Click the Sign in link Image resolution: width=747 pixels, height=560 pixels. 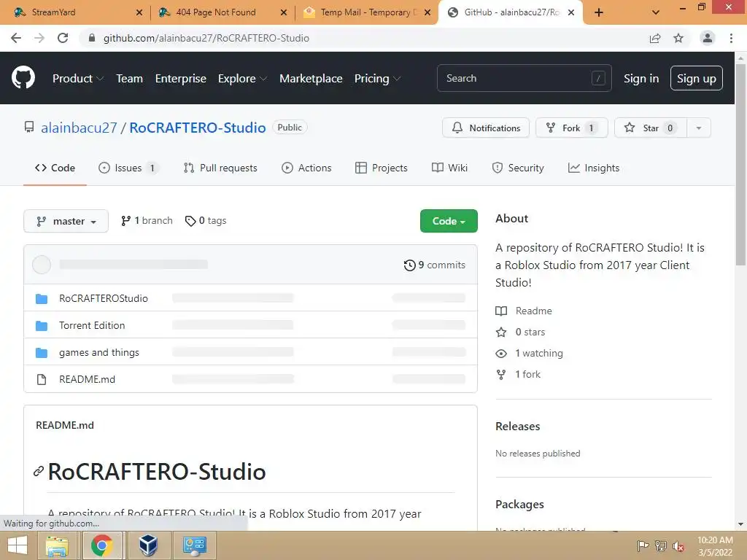[641, 79]
